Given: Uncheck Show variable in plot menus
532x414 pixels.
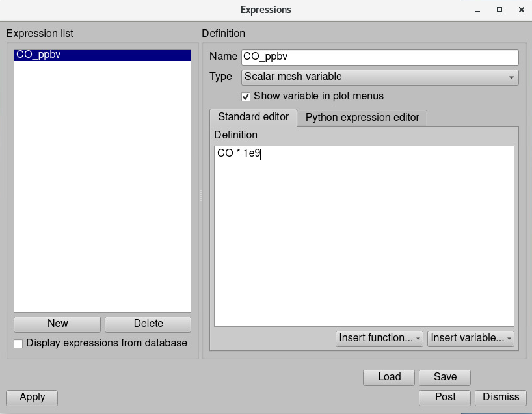Looking at the screenshot, I should [x=246, y=96].
